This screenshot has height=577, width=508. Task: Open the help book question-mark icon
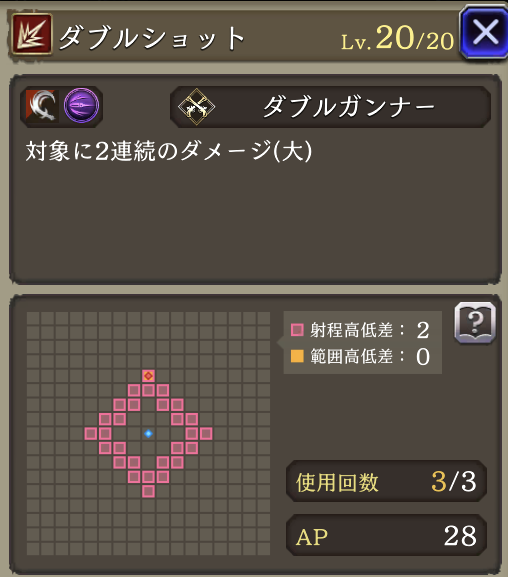point(475,322)
